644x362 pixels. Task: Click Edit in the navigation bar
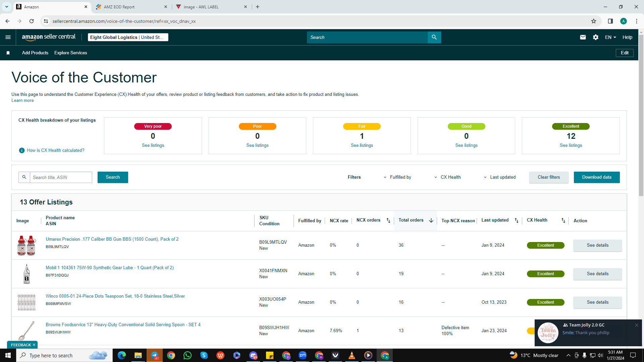point(625,53)
